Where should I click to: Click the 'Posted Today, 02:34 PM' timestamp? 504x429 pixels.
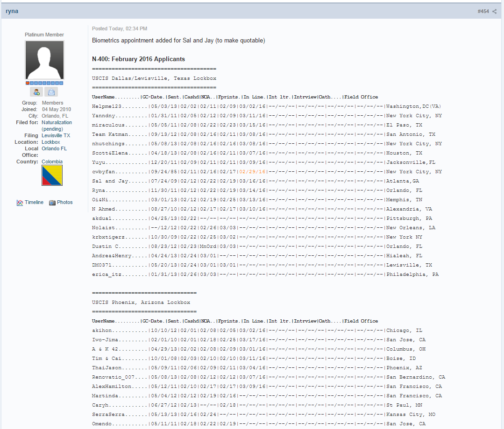(120, 28)
